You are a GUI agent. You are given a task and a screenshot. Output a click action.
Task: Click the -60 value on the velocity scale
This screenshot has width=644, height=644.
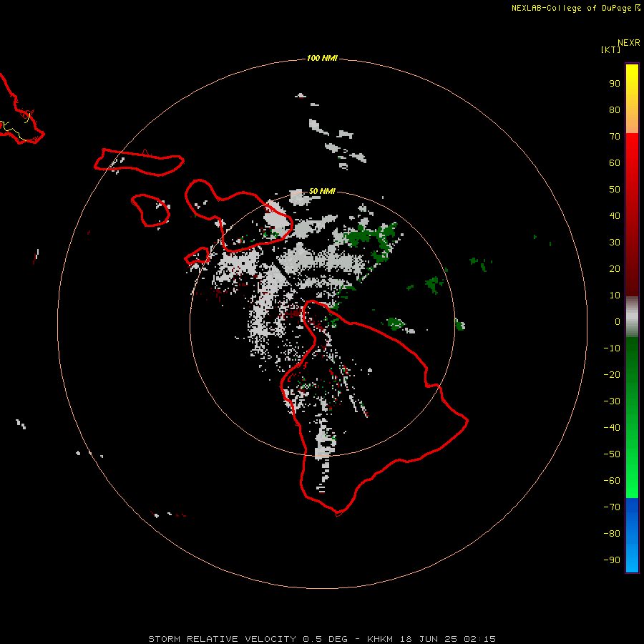(612, 481)
